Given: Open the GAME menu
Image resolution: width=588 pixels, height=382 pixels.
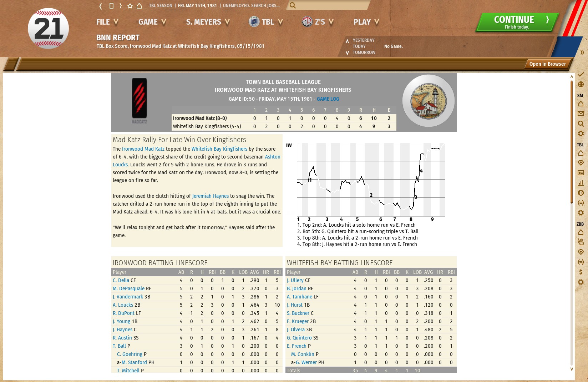Looking at the screenshot, I should click(x=152, y=22).
